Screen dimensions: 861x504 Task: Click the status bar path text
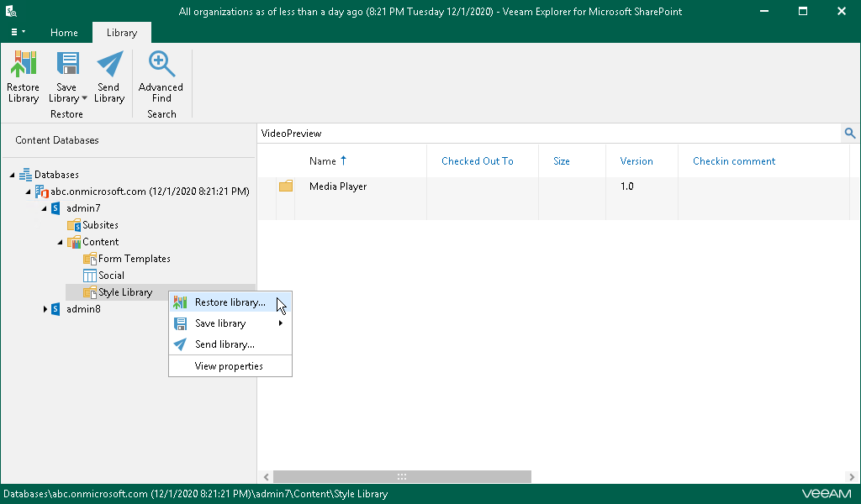(x=195, y=494)
